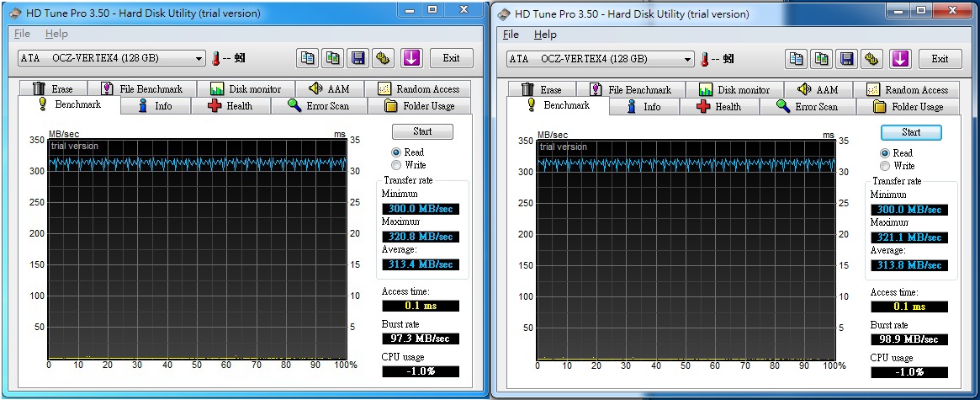Viewport: 980px width, 400px height.
Task: Copy screenshot icon in right window
Action: tap(822, 59)
